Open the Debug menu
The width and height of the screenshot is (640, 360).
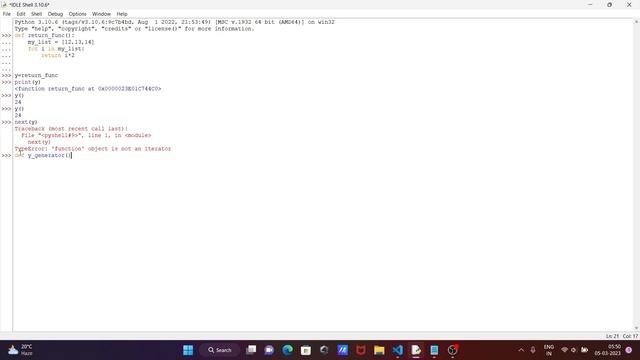(55, 14)
